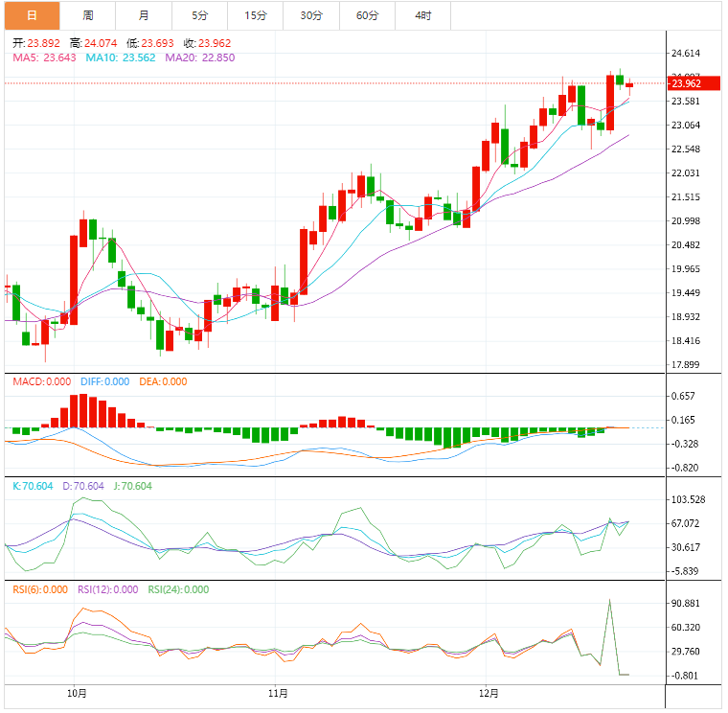Switch to the 4时 interval tab
The height and width of the screenshot is (713, 728).
coord(423,15)
